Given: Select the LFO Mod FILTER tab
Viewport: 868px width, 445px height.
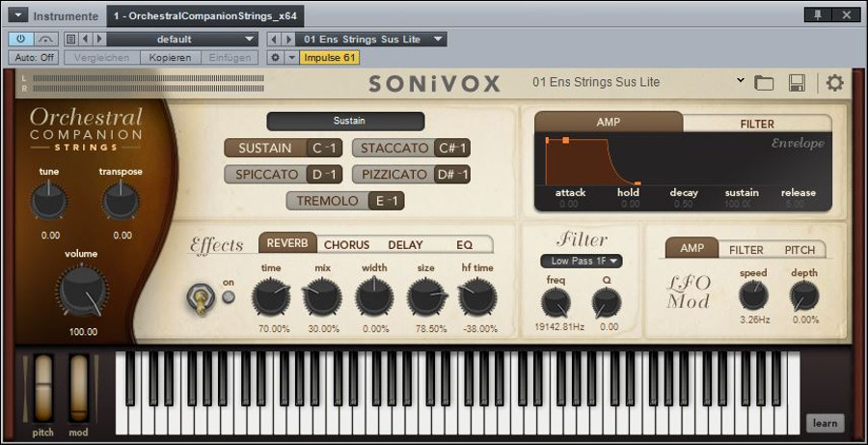Looking at the screenshot, I should point(746,250).
